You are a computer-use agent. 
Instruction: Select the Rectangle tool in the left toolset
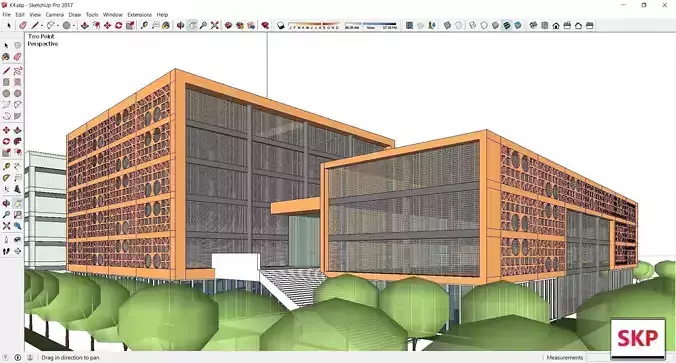coord(6,82)
